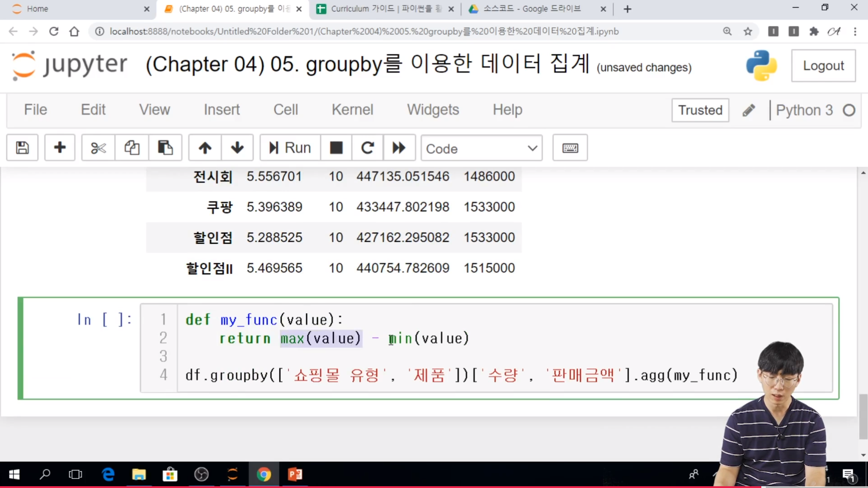Image resolution: width=868 pixels, height=488 pixels.
Task: Open the Cell menu
Action: pyautogui.click(x=285, y=110)
